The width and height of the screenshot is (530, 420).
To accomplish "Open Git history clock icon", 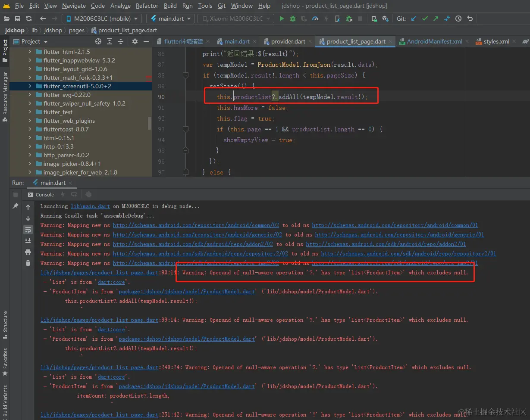I will pos(458,19).
